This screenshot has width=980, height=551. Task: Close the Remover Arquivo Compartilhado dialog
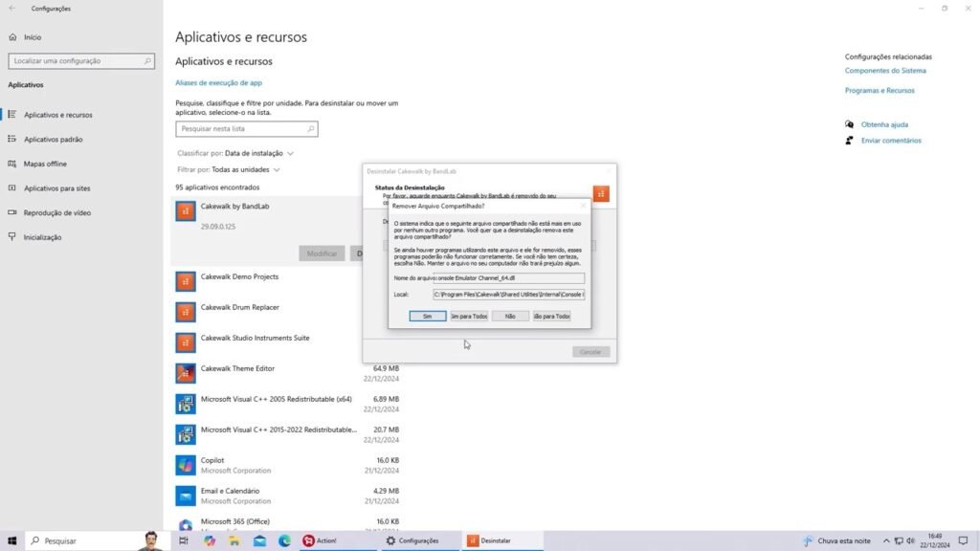[583, 206]
